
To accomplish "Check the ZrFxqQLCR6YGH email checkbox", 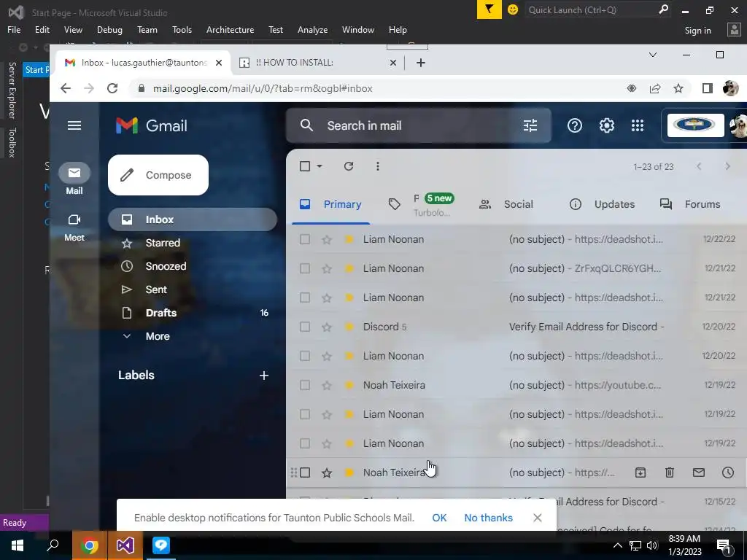I will pyautogui.click(x=305, y=268).
